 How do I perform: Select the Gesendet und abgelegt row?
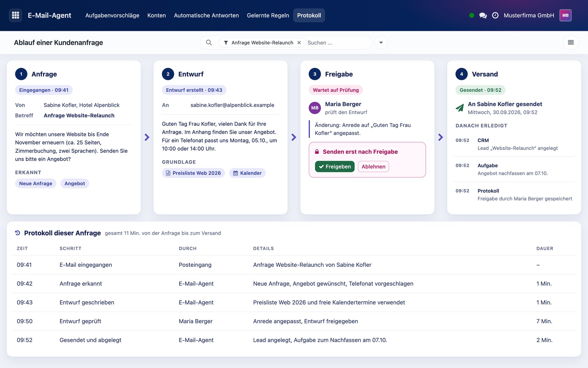point(294,340)
